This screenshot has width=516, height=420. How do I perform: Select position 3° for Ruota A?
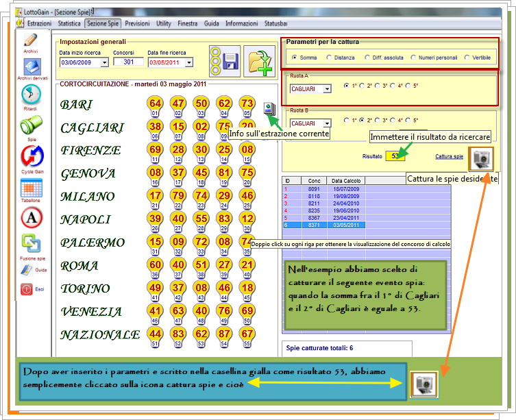[x=377, y=86]
